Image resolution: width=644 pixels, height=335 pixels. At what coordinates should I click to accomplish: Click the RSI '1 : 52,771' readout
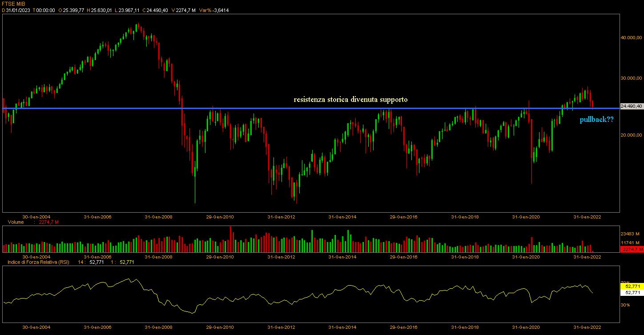pyautogui.click(x=122, y=262)
